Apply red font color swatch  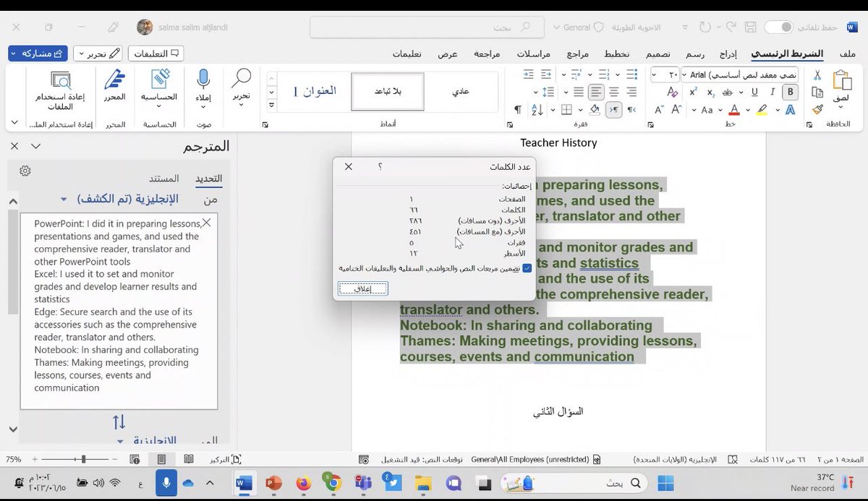click(x=734, y=110)
